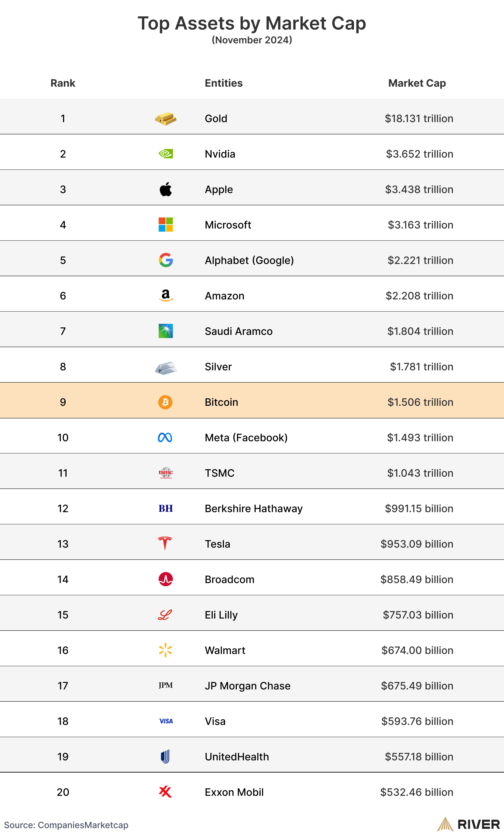Click the Exxon Mobil red X logo
This screenshot has width=504, height=836.
[x=165, y=792]
